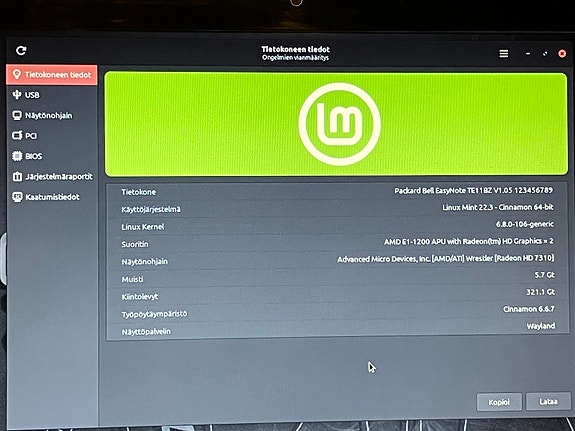575x431 pixels.
Task: Open the hamburger menu icon
Action: (x=503, y=54)
